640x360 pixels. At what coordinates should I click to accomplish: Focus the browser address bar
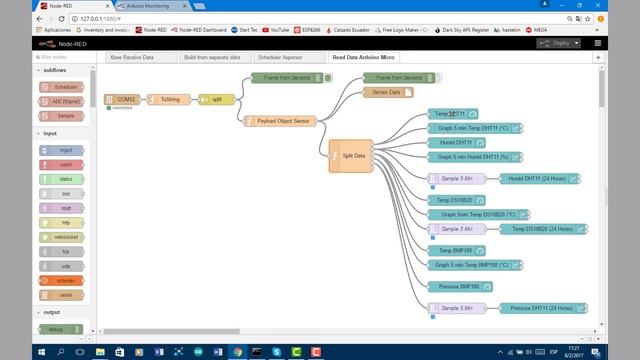pos(318,19)
